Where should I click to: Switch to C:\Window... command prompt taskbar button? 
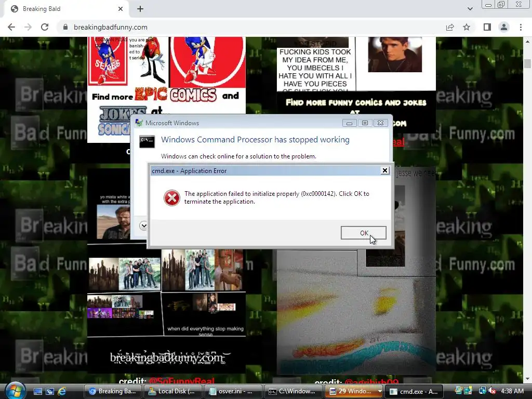tap(294, 392)
